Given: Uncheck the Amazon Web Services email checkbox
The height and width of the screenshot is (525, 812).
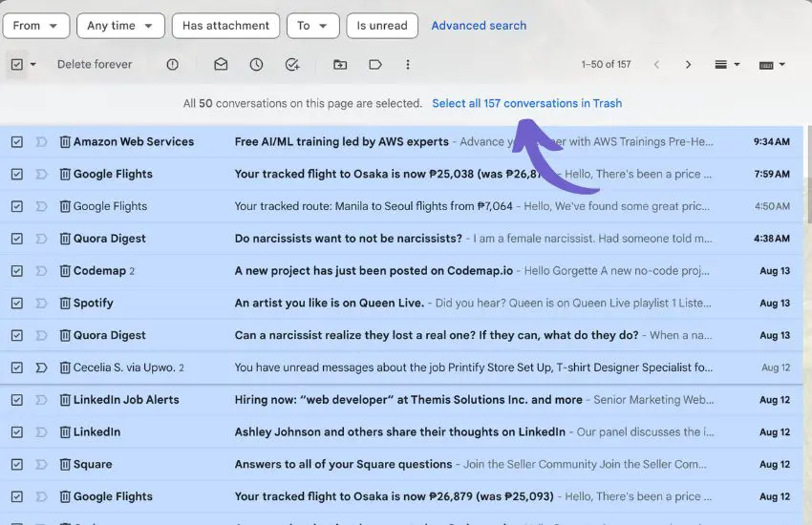Looking at the screenshot, I should [16, 141].
